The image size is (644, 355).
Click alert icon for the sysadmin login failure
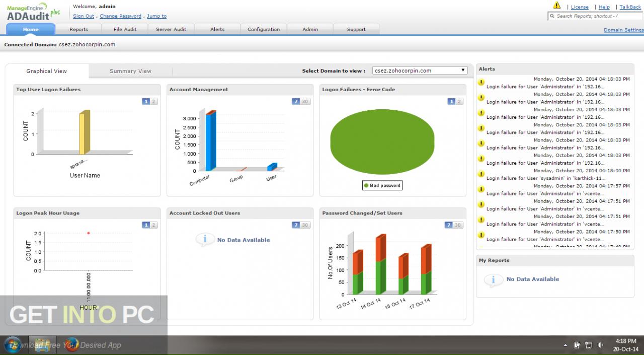pyautogui.click(x=481, y=174)
